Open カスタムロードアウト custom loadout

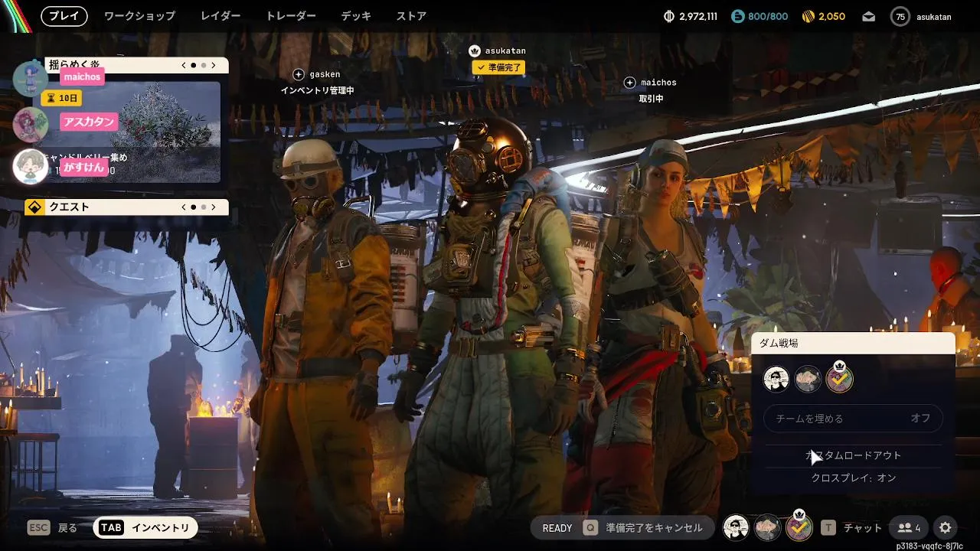click(x=853, y=455)
